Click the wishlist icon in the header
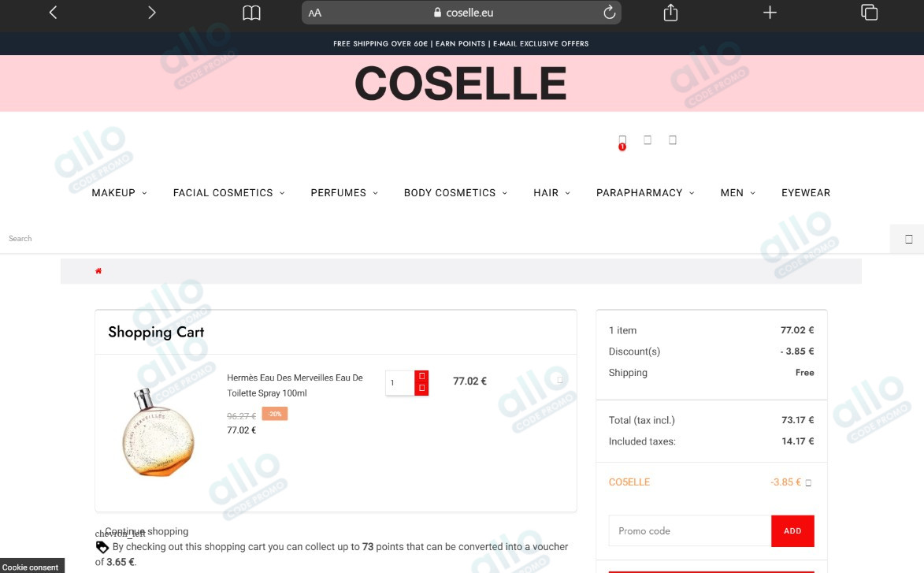The width and height of the screenshot is (924, 573). (673, 140)
